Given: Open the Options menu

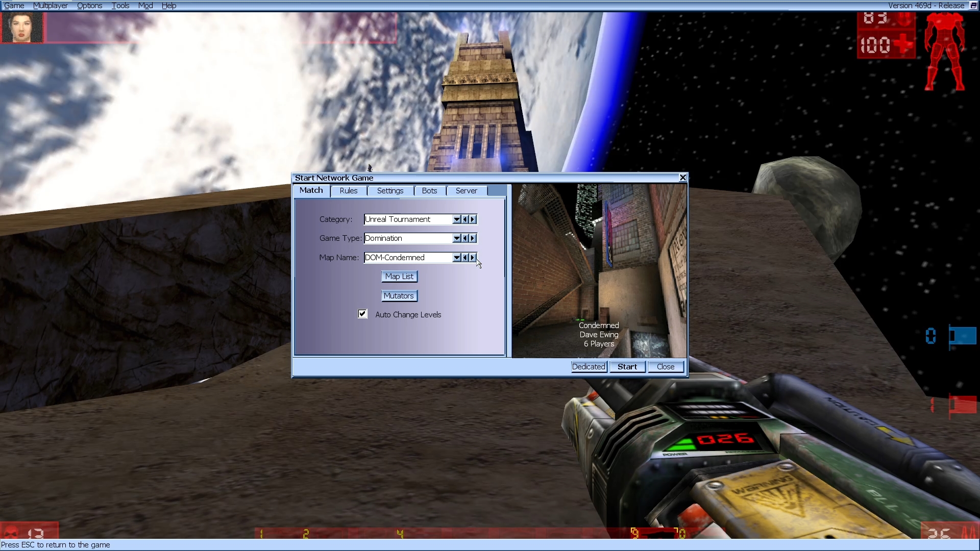Looking at the screenshot, I should click(90, 6).
